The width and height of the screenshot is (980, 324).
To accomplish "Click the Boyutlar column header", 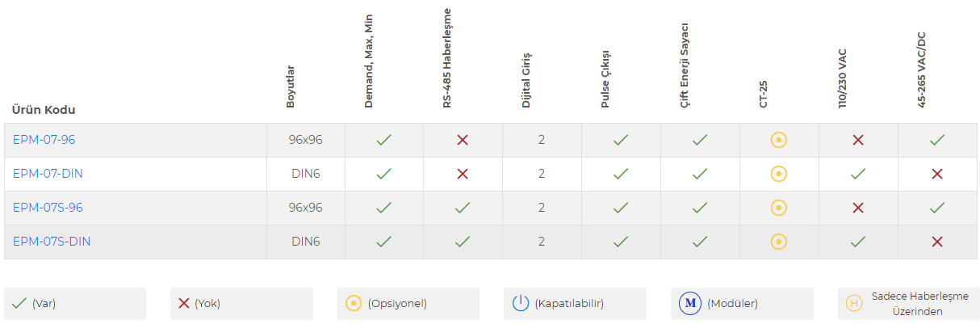I will [291, 87].
